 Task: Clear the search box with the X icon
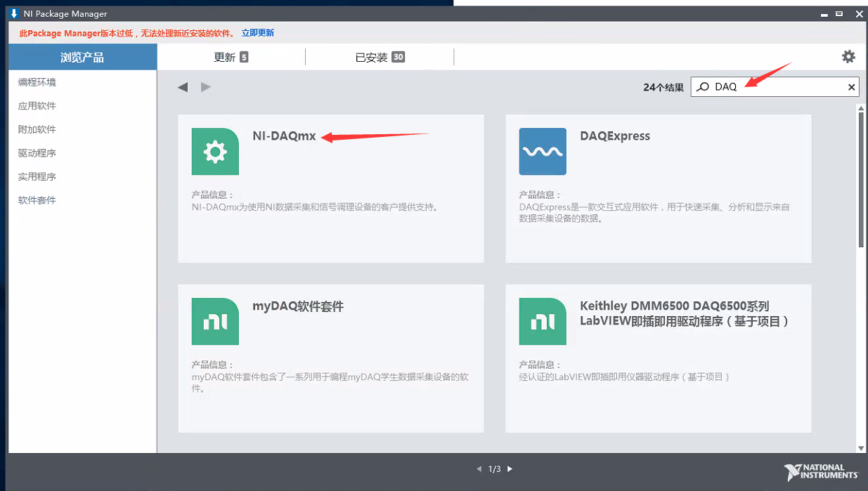coord(851,87)
